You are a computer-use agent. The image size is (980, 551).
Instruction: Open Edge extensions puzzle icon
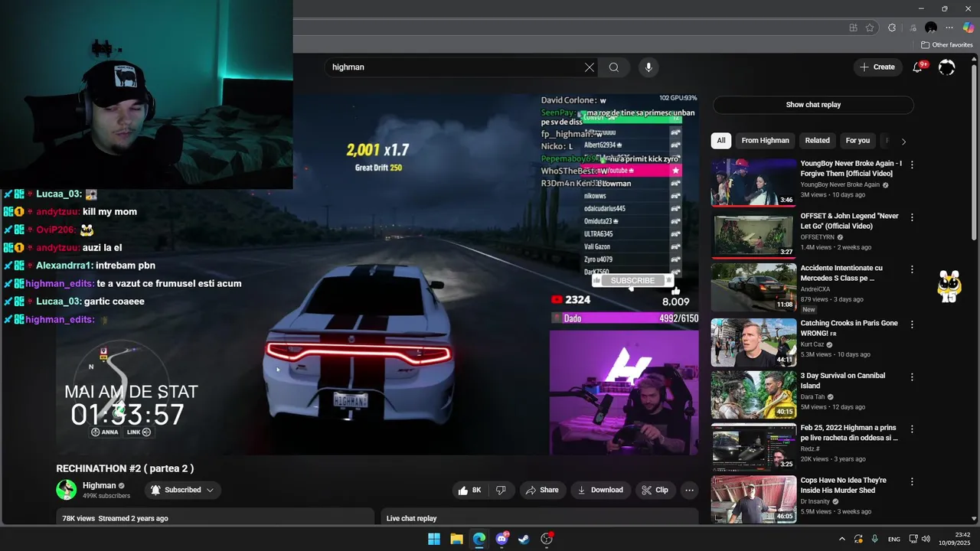892,28
